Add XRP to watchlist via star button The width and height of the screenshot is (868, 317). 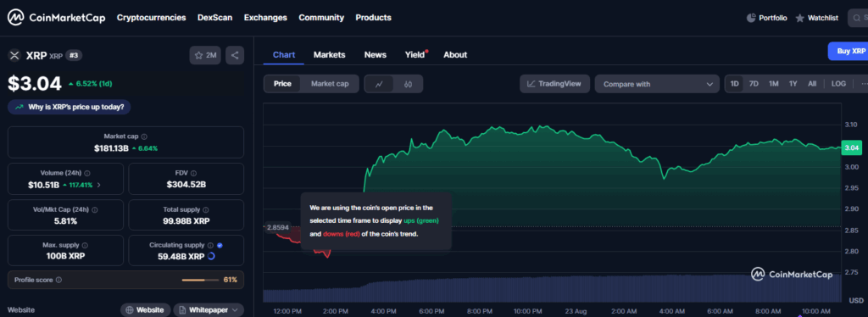point(205,55)
